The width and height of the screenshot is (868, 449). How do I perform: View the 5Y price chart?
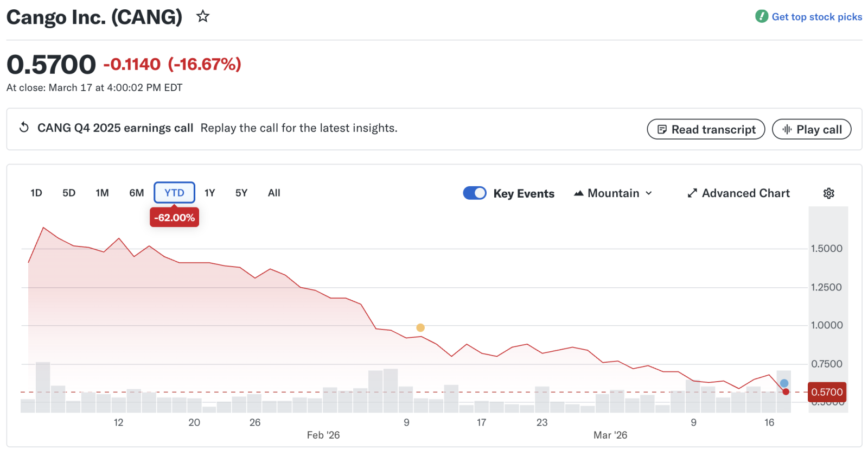pos(241,193)
